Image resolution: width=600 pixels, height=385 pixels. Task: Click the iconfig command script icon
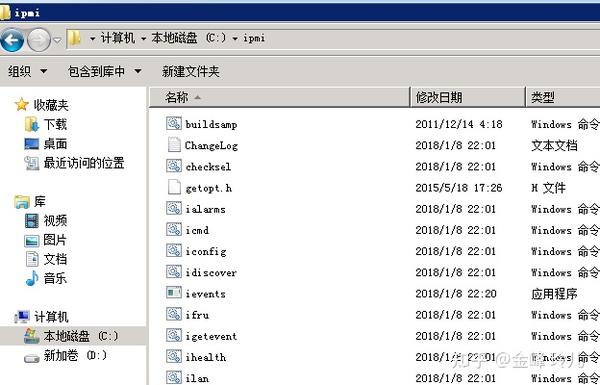pyautogui.click(x=174, y=251)
